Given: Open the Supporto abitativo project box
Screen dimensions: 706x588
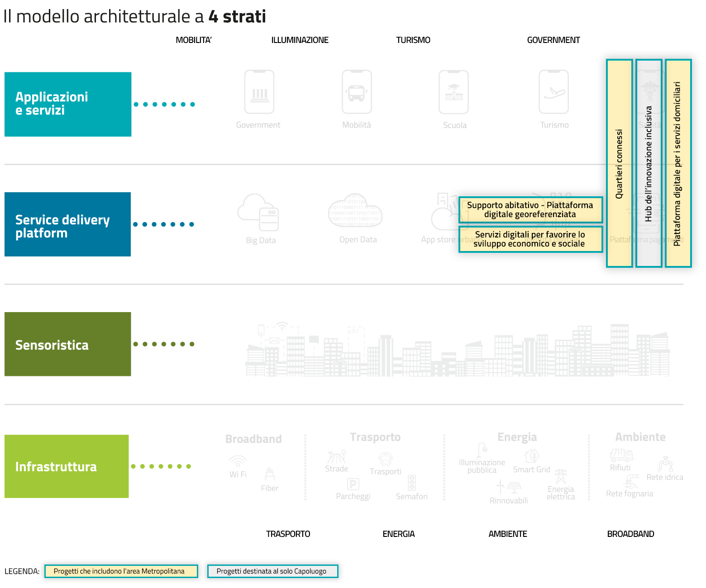Looking at the screenshot, I should (530, 210).
